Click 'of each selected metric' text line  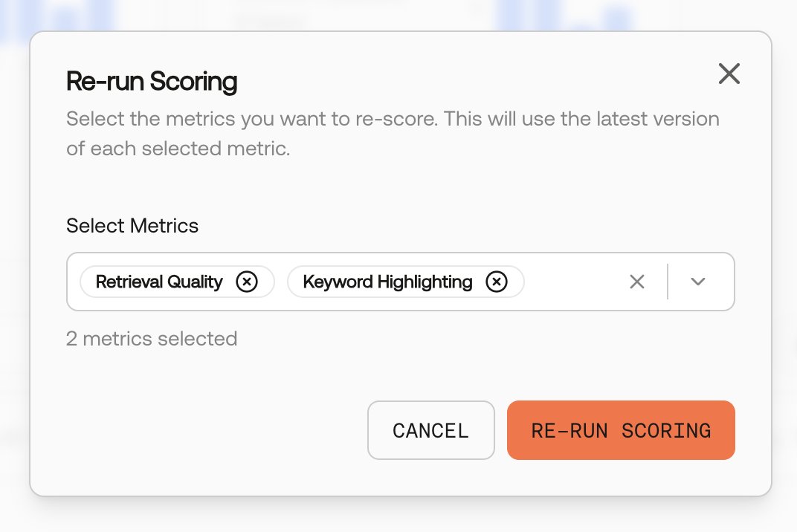coord(178,149)
